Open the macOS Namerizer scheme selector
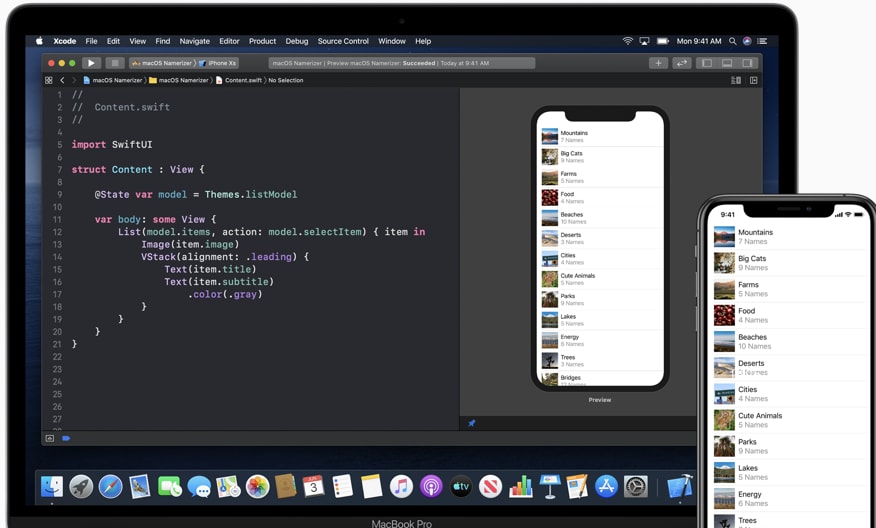This screenshot has width=876, height=528. 163,63
